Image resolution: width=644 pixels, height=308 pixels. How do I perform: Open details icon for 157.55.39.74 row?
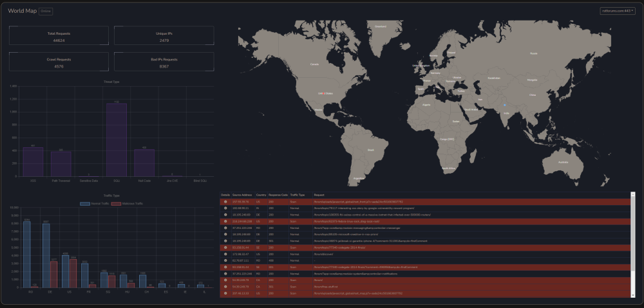pos(225,202)
